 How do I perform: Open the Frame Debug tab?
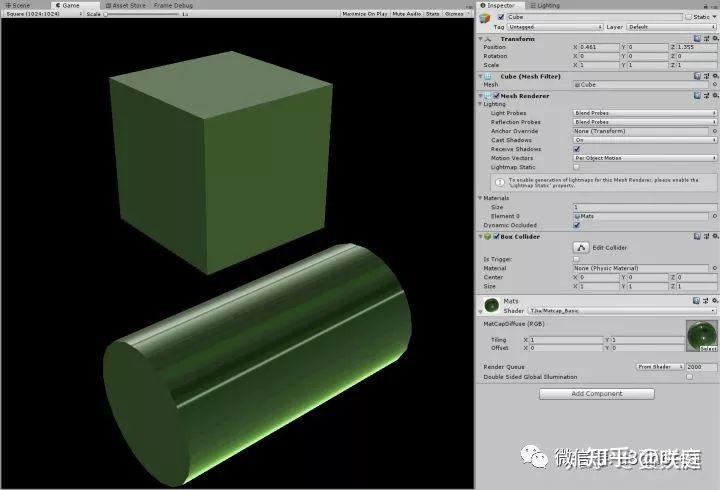click(173, 6)
